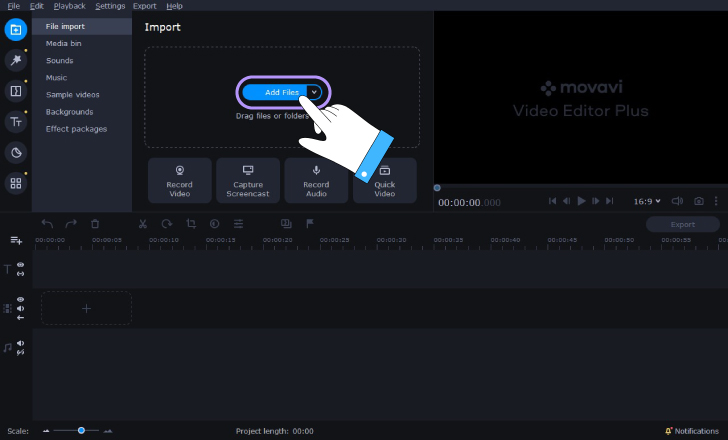Screen dimensions: 728x440
Task: Select File import in side list
Action: click(x=82, y=26)
